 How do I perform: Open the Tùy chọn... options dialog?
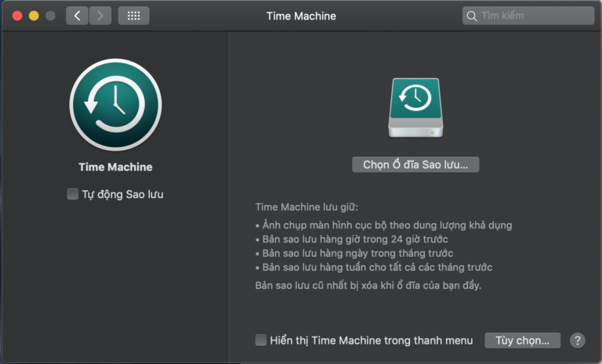523,341
